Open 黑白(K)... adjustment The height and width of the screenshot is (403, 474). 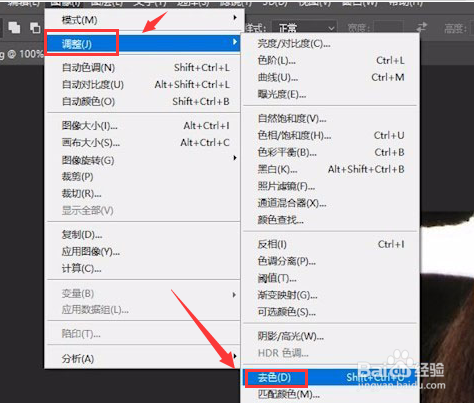tap(330, 169)
